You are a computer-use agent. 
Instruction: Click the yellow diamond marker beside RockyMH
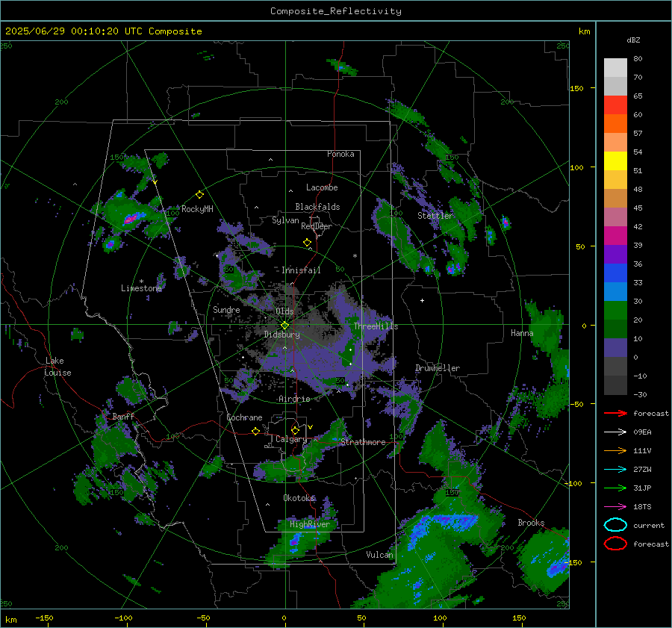[199, 195]
